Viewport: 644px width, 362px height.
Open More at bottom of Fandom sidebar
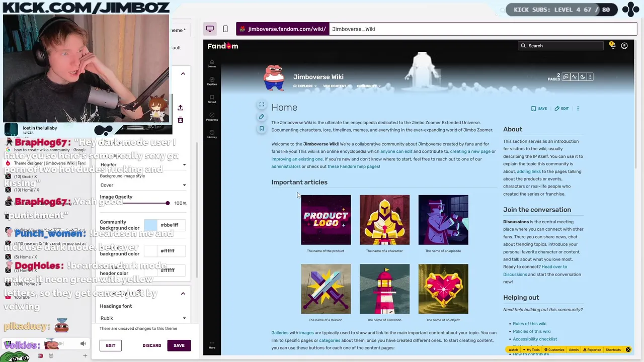click(x=212, y=345)
